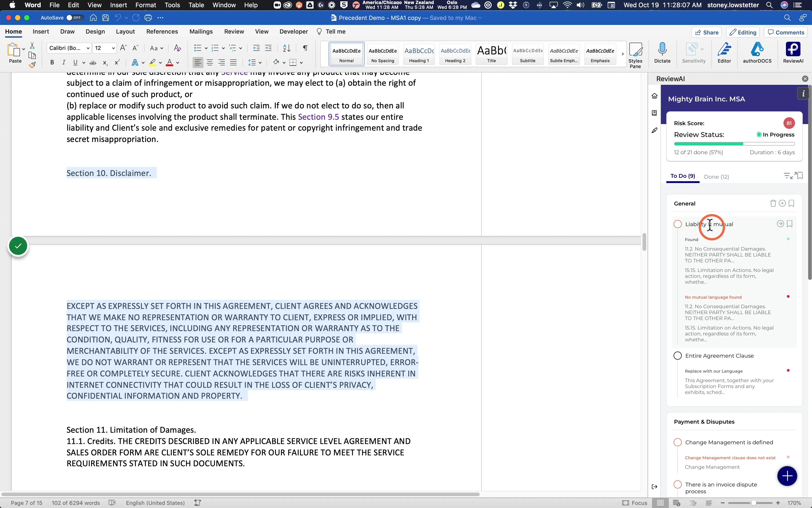
Task: Open the font size dropdown
Action: (113, 48)
